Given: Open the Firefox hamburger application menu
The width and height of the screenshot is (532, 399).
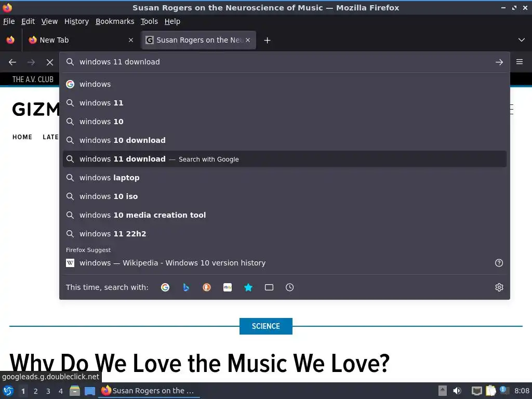Looking at the screenshot, I should pyautogui.click(x=520, y=62).
